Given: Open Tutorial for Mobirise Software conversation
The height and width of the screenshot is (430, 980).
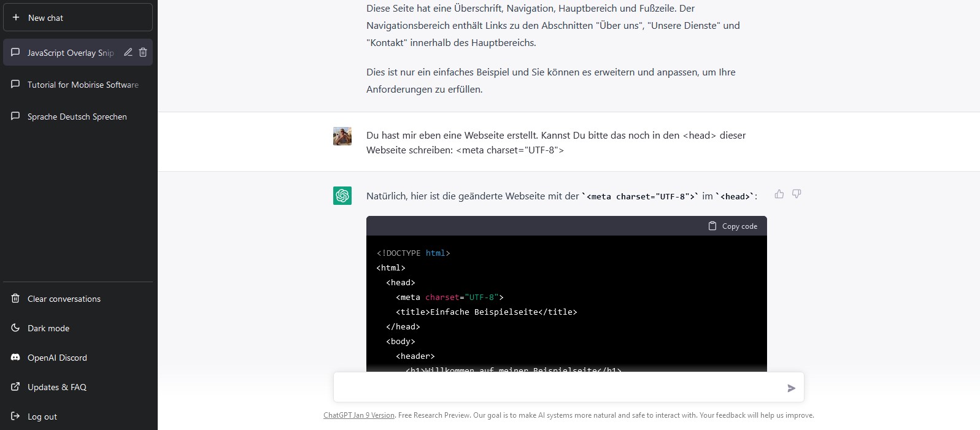Looking at the screenshot, I should pyautogui.click(x=78, y=85).
